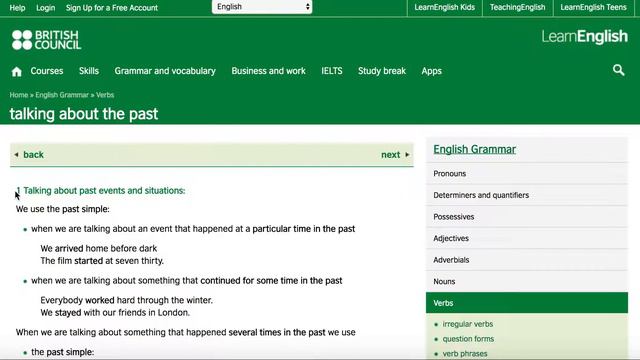Click bullet about 'continued for some time'
The height and width of the screenshot is (360, 640).
(x=187, y=280)
